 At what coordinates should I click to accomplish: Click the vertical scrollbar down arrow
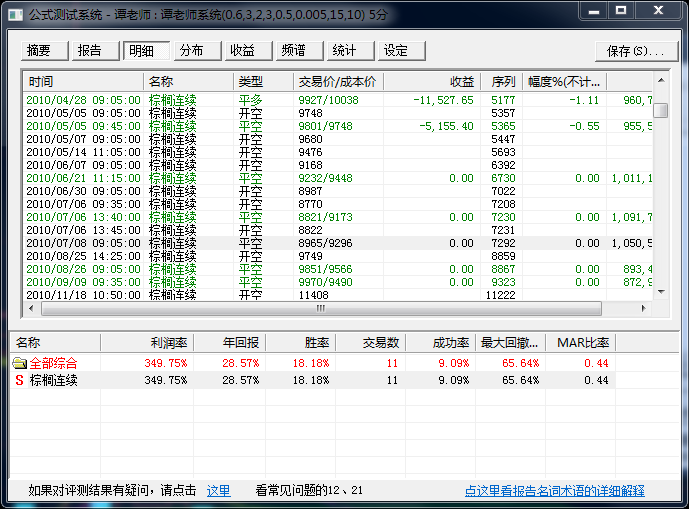pos(660,293)
